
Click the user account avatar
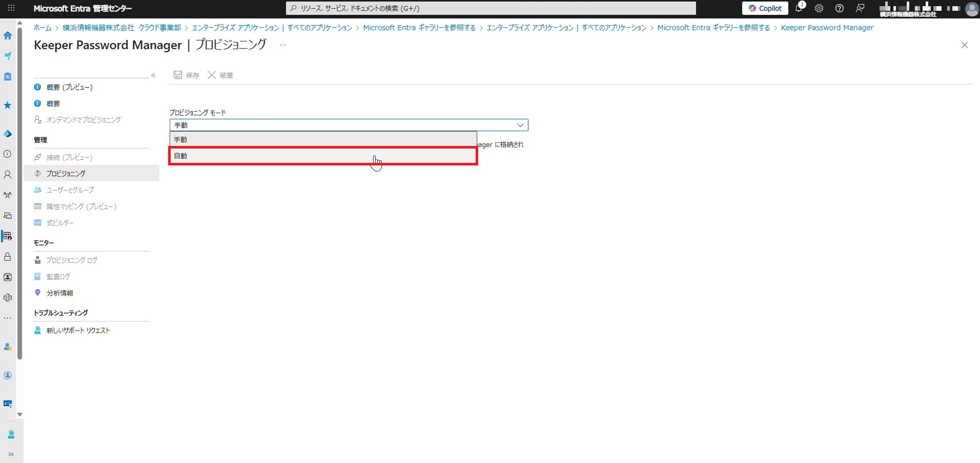pyautogui.click(x=971, y=9)
